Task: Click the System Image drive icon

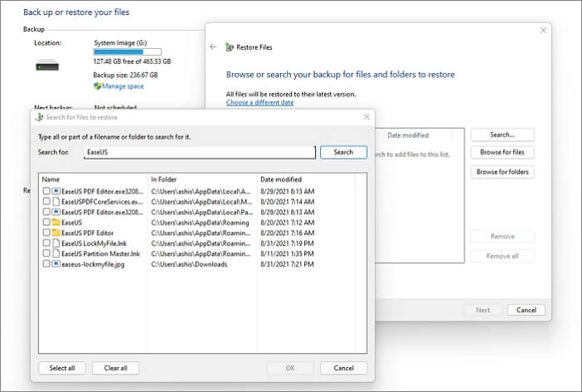Action: click(47, 65)
